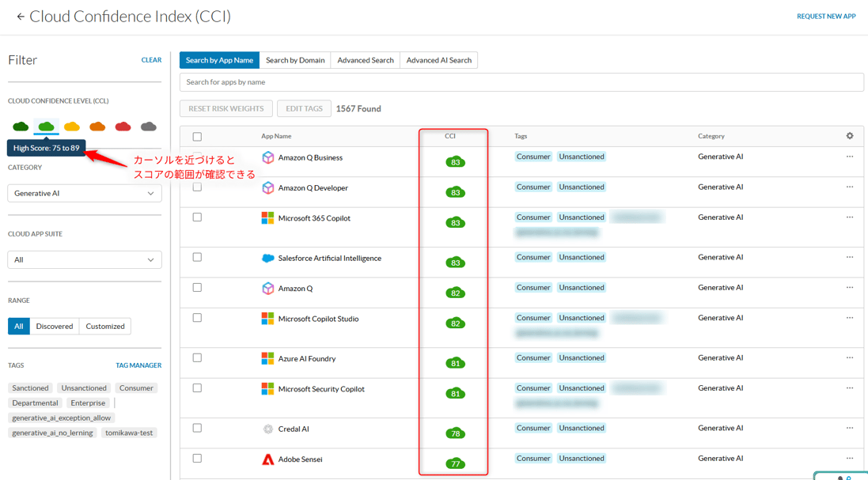Open more options for Amazon Q Business row
This screenshot has height=480, width=868.
[850, 157]
